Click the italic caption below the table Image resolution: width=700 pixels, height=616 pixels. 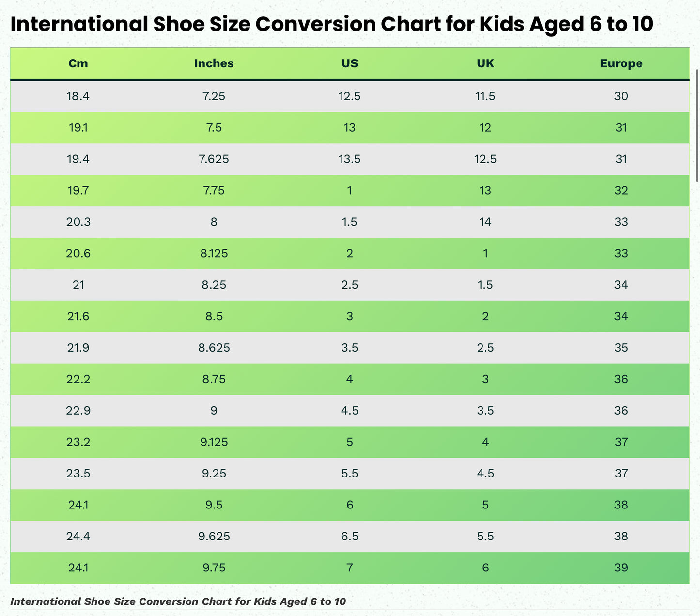[x=178, y=601]
